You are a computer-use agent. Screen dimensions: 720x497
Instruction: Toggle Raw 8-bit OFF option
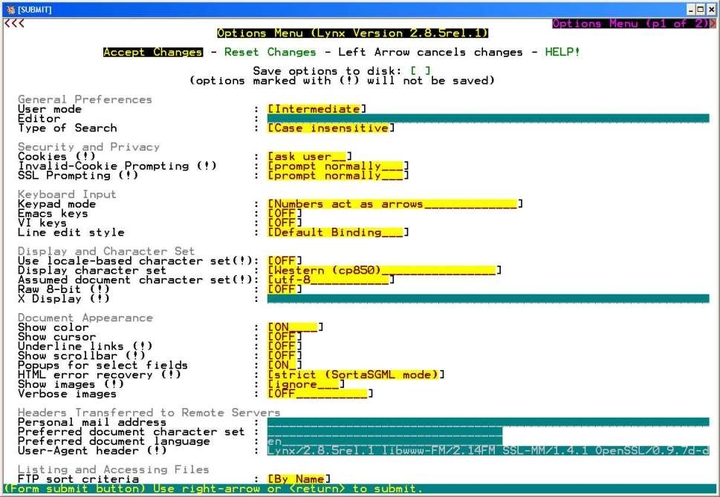(x=285, y=289)
